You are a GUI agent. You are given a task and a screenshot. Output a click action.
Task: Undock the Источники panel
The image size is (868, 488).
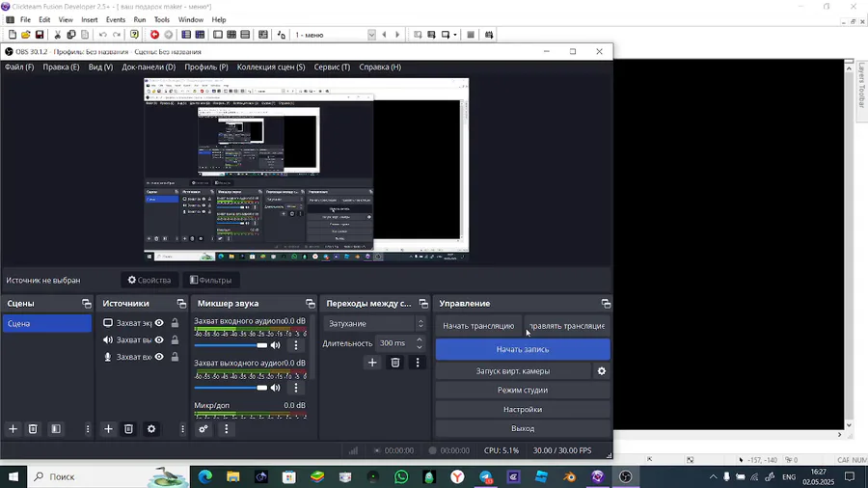coord(181,303)
